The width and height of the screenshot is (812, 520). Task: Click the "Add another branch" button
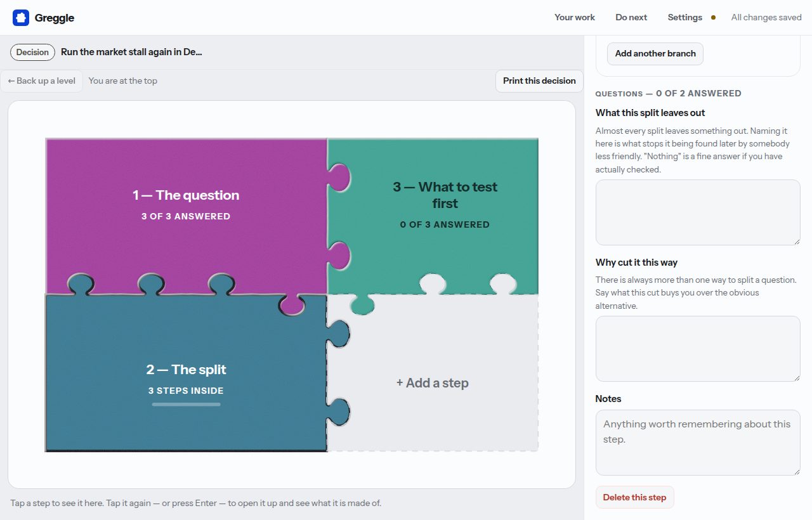[x=655, y=53]
